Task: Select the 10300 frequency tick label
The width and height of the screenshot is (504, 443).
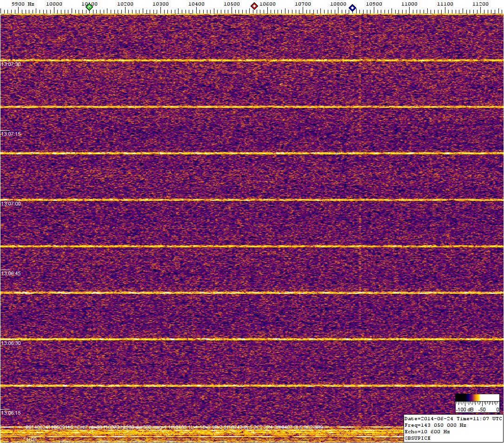Action: 161,4
